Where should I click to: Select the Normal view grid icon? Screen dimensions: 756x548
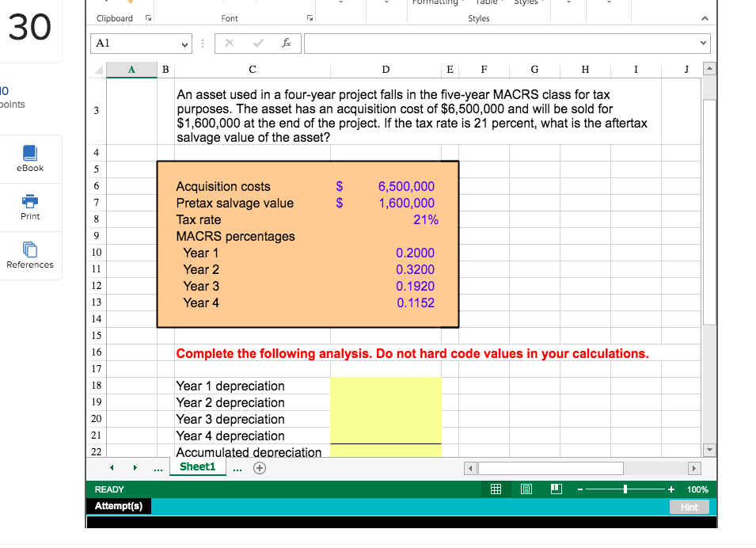tap(496, 489)
